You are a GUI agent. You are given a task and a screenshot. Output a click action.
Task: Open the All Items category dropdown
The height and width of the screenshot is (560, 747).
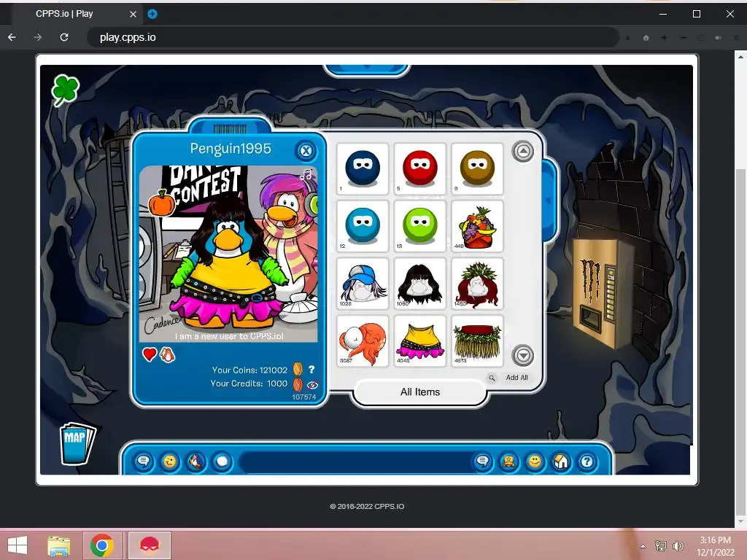tap(419, 392)
